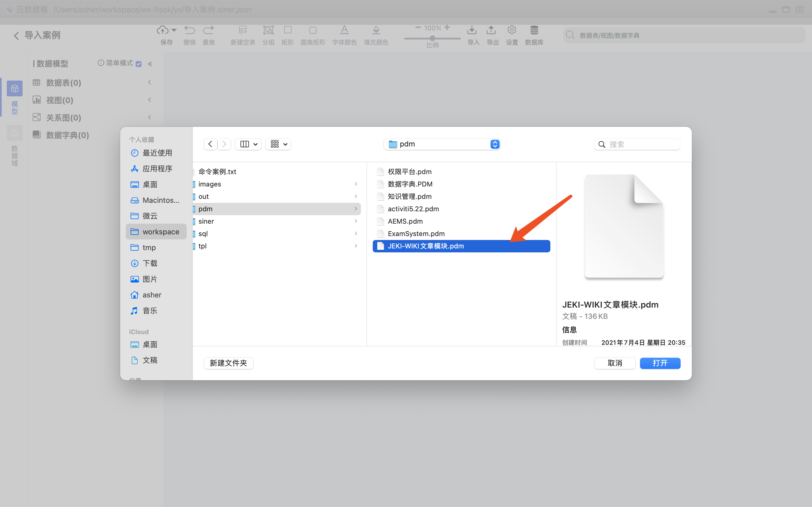Open the Database icon in toolbar

point(534,30)
